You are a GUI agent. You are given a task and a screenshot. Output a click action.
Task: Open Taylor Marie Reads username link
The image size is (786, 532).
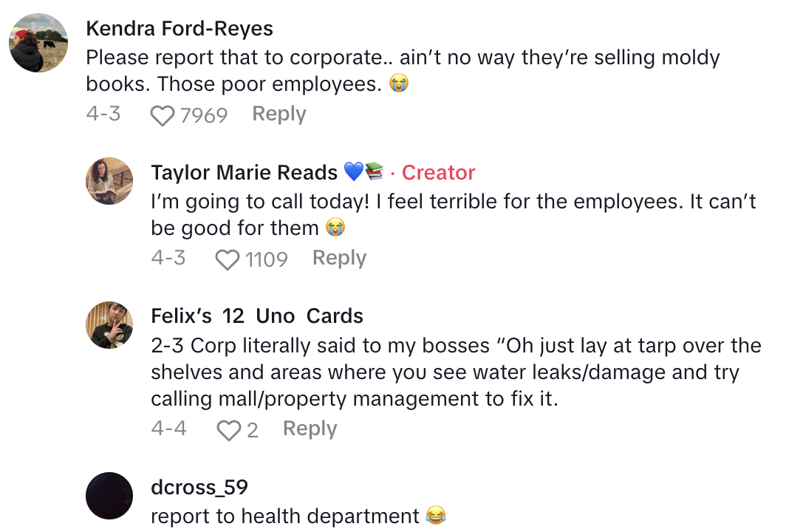tap(244, 173)
